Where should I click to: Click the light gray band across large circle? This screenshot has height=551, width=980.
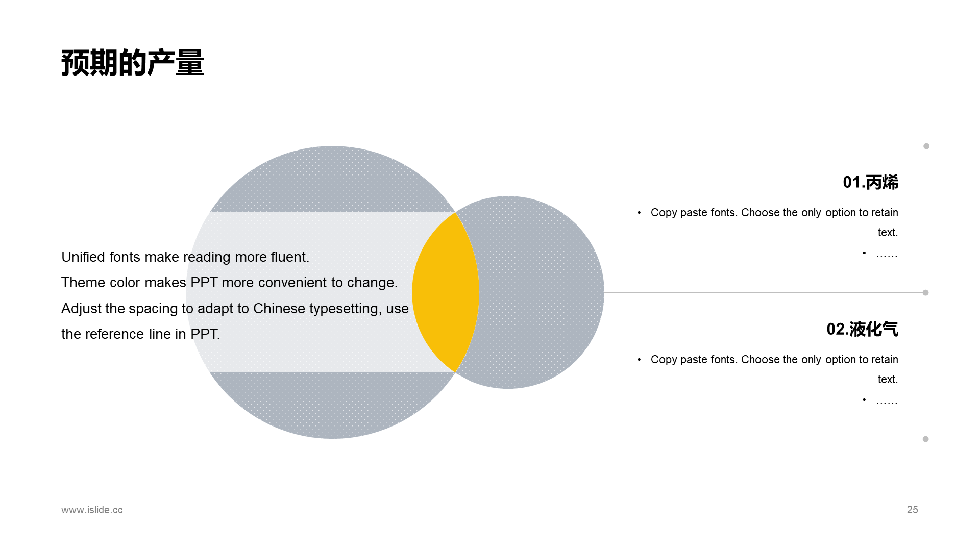pos(306,292)
